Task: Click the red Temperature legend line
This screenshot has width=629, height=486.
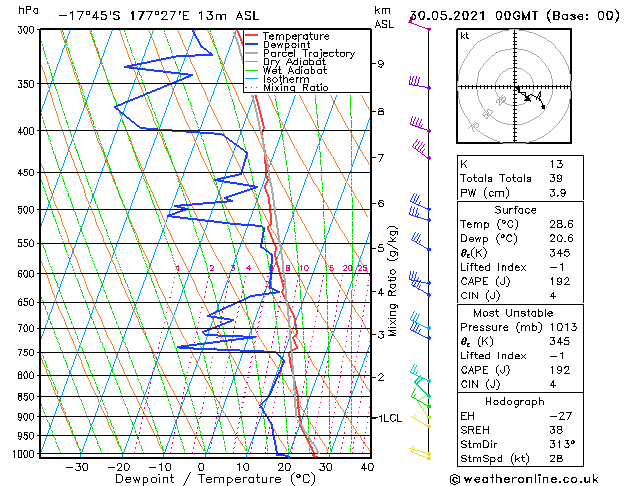Action: (252, 37)
